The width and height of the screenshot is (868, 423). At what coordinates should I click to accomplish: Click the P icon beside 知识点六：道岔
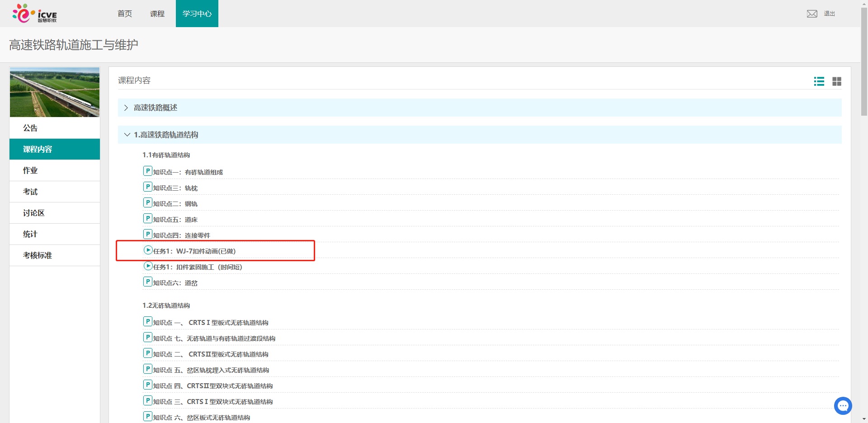(x=147, y=282)
